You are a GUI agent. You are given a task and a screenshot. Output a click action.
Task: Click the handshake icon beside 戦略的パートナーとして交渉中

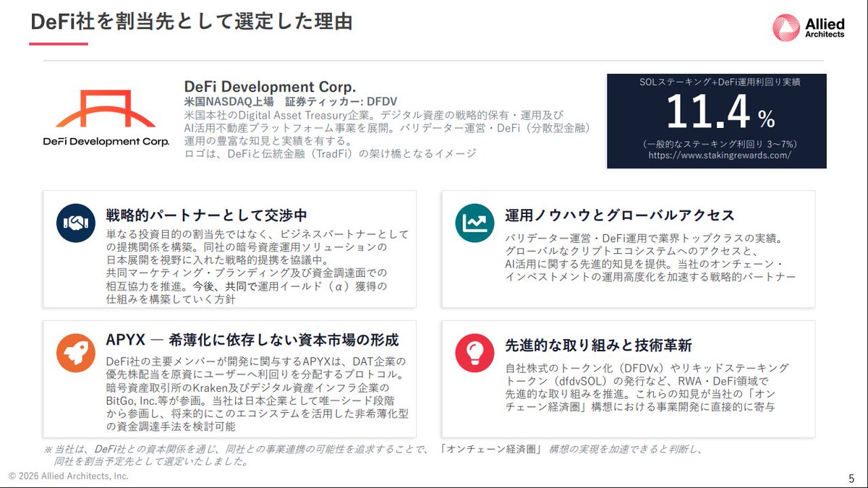pos(75,223)
